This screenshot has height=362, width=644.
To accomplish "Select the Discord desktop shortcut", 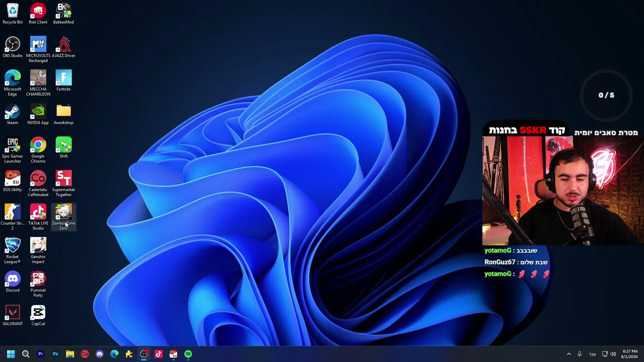I will pos(13,282).
